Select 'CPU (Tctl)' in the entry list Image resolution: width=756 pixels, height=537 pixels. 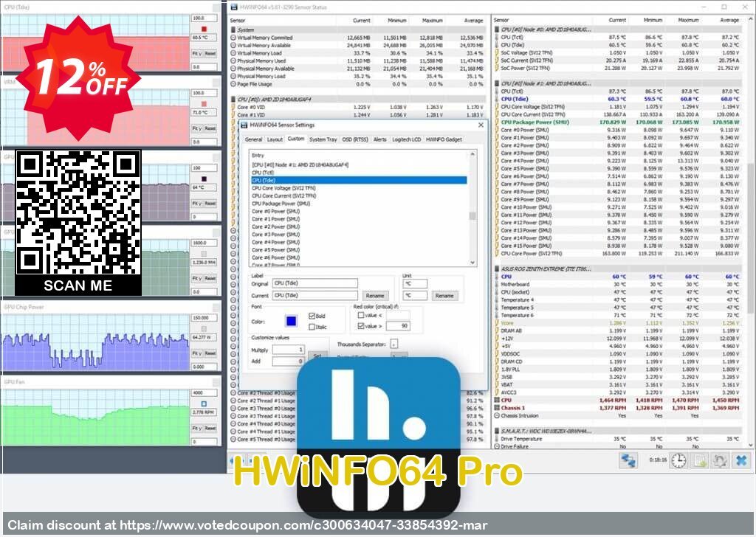click(263, 173)
